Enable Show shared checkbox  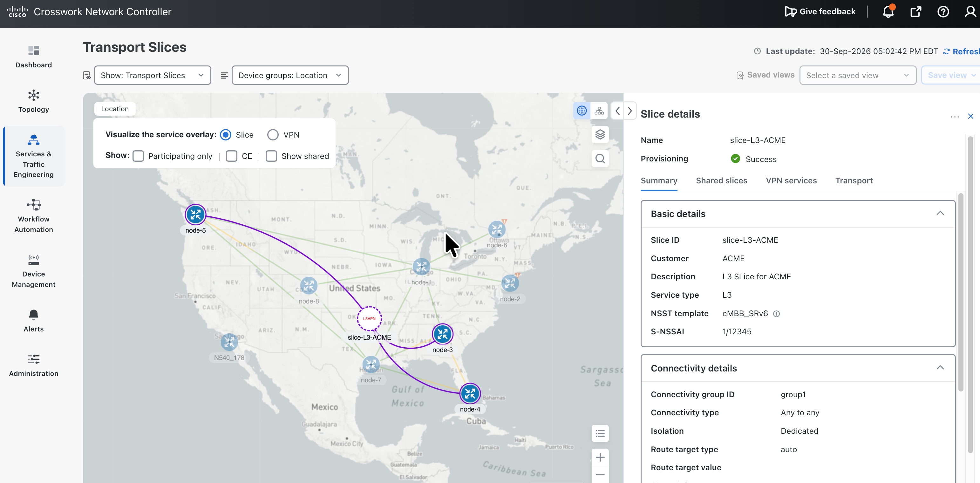tap(271, 156)
